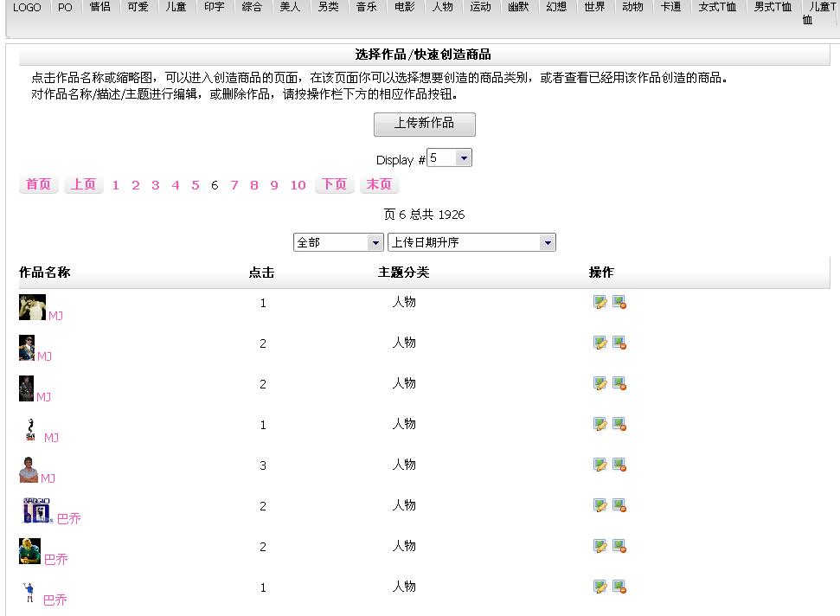Navigate to page 10 in pagination
The image size is (840, 616).
click(298, 185)
